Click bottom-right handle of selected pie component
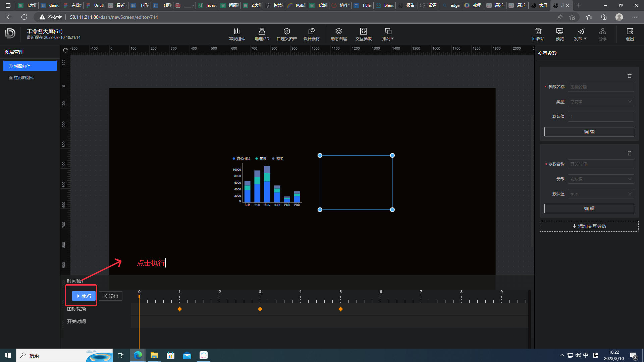Screen dimensions: 644x362 [x=392, y=209]
